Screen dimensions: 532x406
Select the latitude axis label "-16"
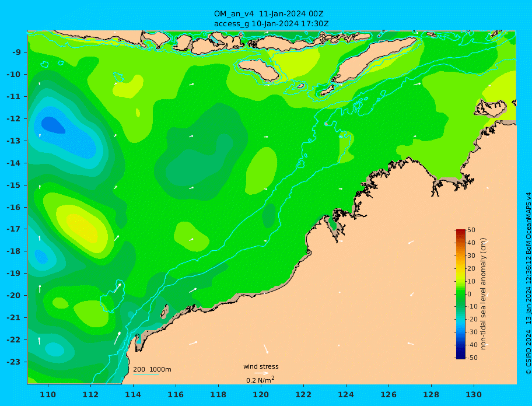14,207
